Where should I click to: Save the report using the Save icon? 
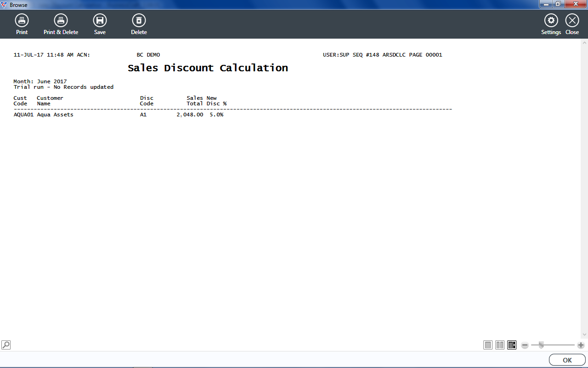100,21
